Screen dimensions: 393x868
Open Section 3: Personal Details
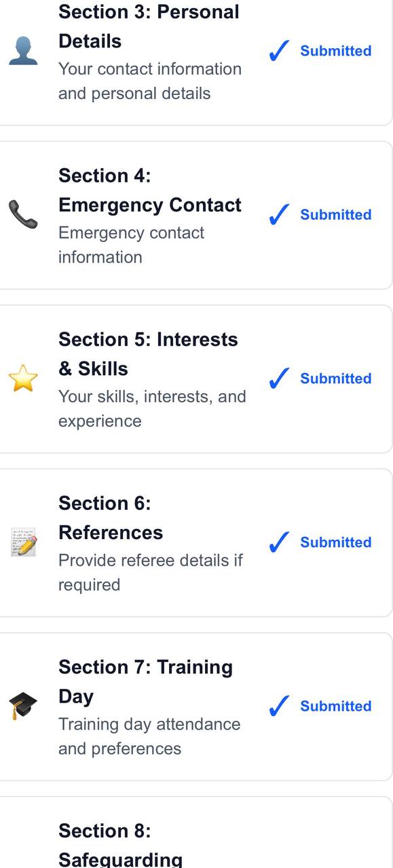pyautogui.click(x=149, y=26)
